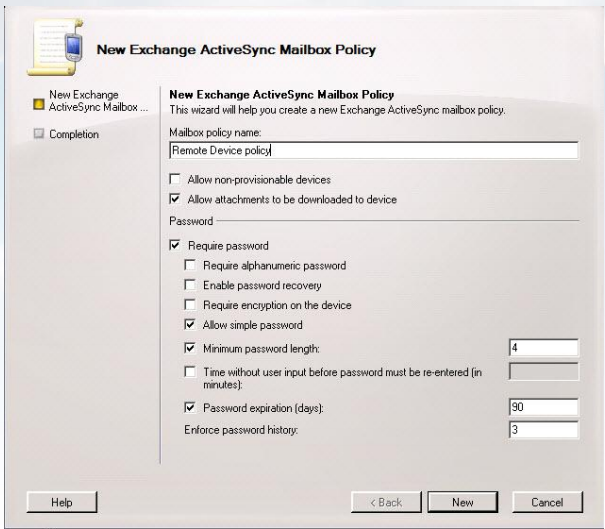
Task: Click the ActiveSync policy scroll-and-phone wizard icon
Action: point(55,47)
